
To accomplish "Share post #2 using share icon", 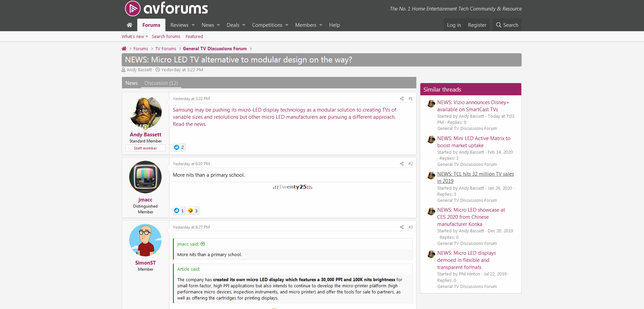I will pyautogui.click(x=402, y=164).
